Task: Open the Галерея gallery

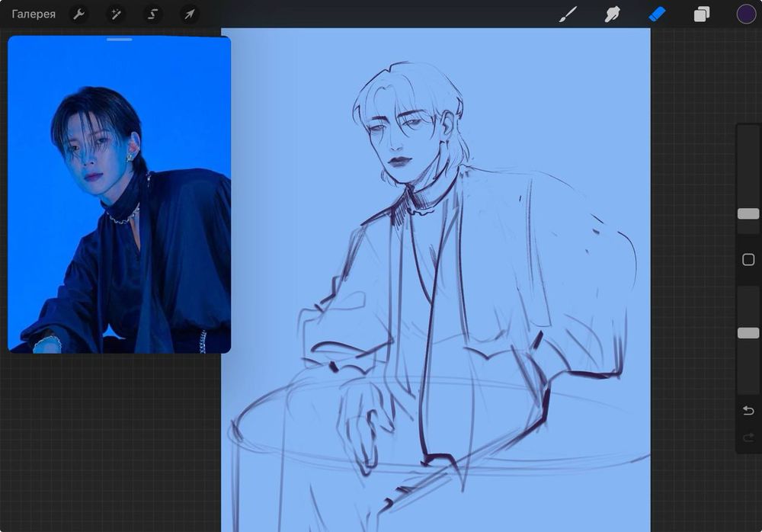Action: click(x=34, y=14)
